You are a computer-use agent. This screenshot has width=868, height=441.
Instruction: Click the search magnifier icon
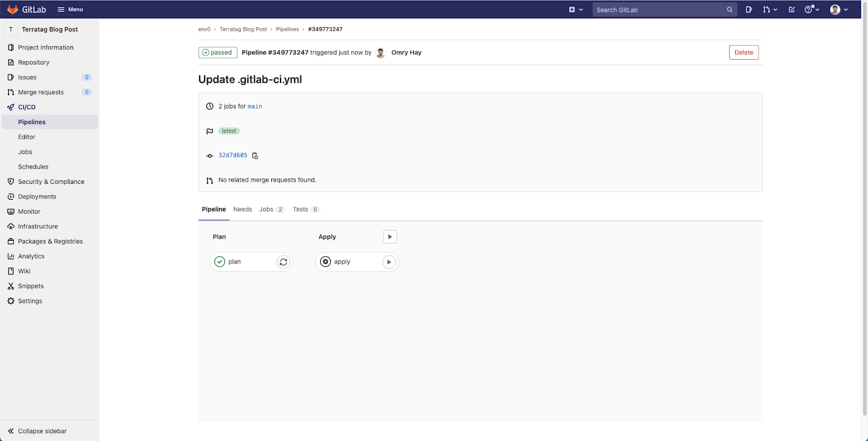[x=730, y=10]
